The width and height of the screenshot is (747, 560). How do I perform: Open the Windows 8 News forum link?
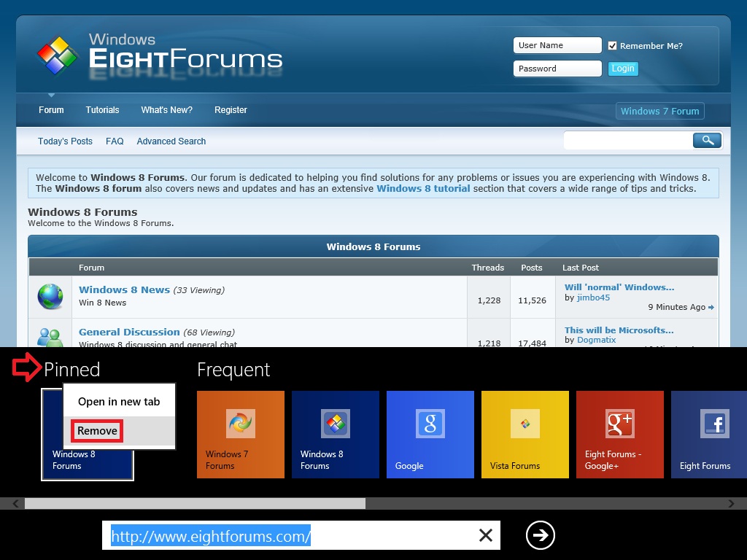tap(124, 289)
